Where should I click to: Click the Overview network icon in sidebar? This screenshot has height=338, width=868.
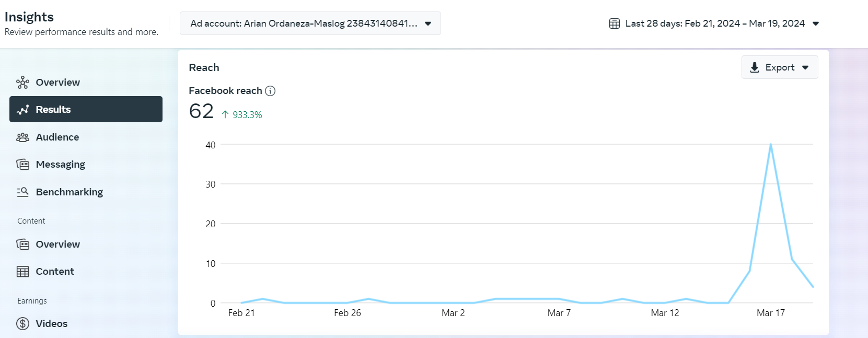pos(22,83)
